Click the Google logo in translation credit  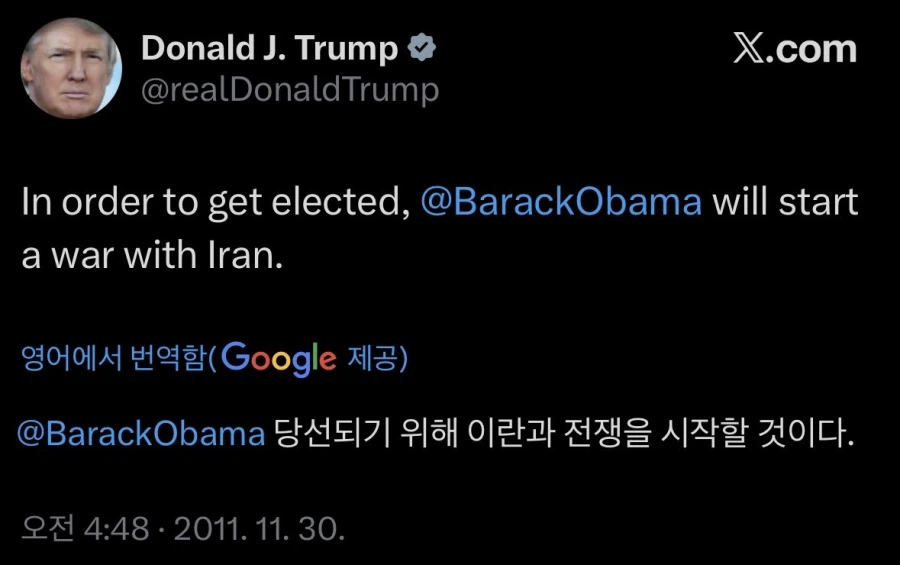click(278, 358)
